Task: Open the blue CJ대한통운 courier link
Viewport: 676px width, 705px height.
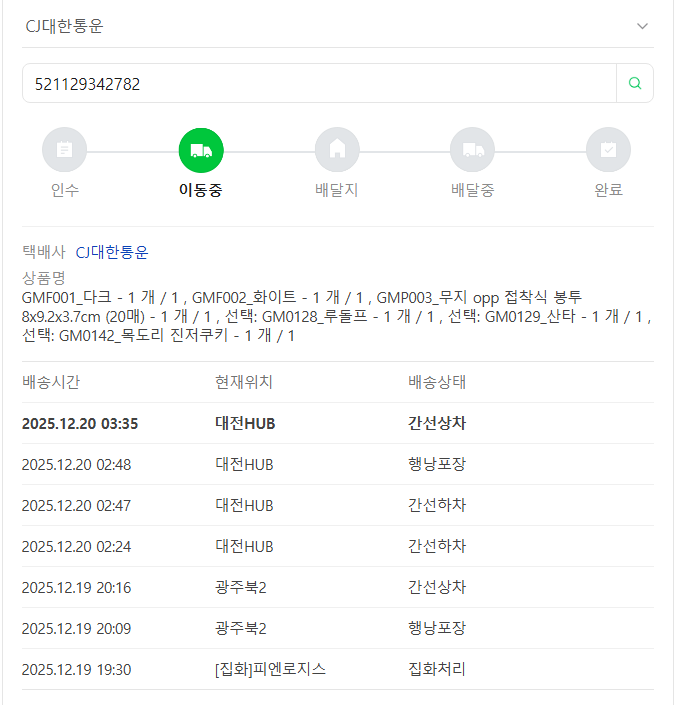Action: click(x=112, y=252)
